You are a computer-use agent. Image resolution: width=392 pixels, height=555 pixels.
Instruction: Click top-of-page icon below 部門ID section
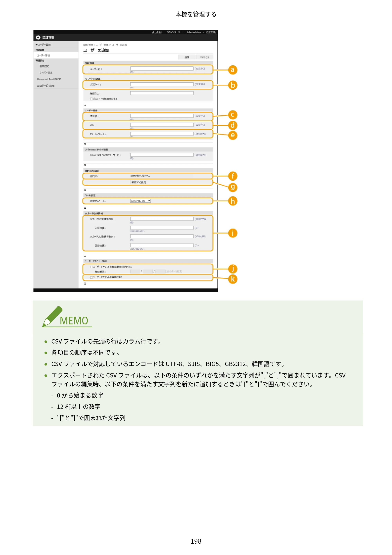point(85,190)
